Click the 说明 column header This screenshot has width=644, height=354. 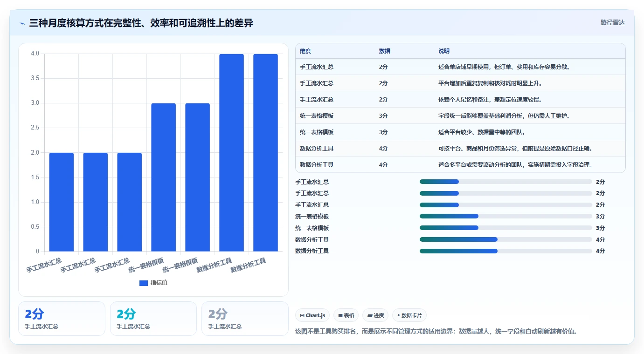(444, 51)
